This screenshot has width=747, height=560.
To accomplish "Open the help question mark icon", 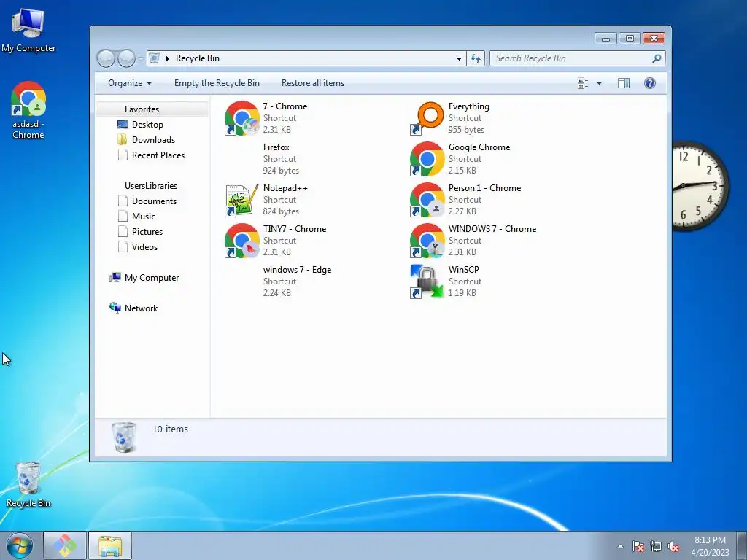I will pos(649,83).
